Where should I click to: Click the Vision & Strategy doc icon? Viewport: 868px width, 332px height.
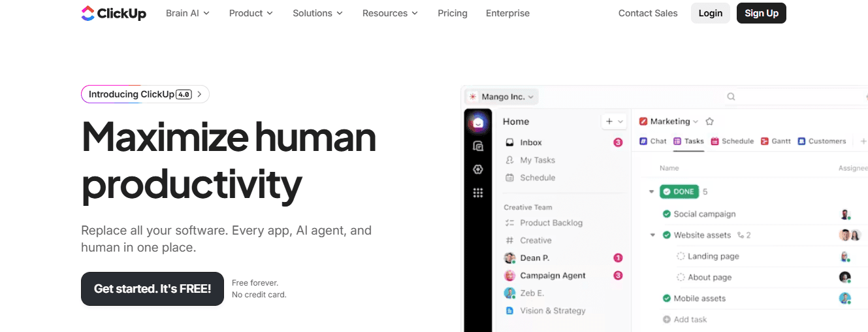tap(510, 311)
